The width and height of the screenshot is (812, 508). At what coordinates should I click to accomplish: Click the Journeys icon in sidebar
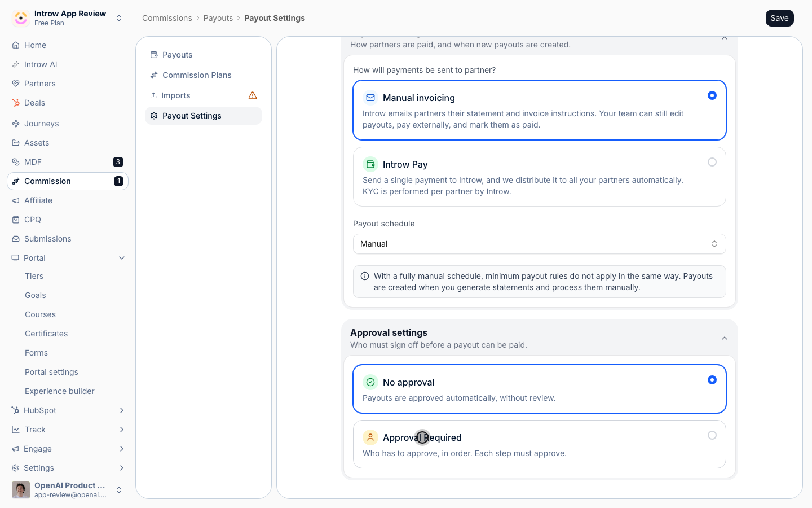[16, 124]
